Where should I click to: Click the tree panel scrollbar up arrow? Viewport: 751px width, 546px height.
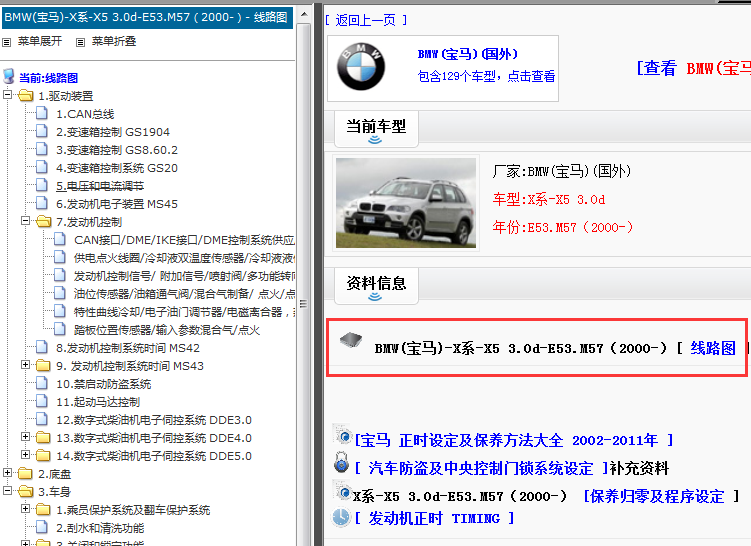click(304, 14)
